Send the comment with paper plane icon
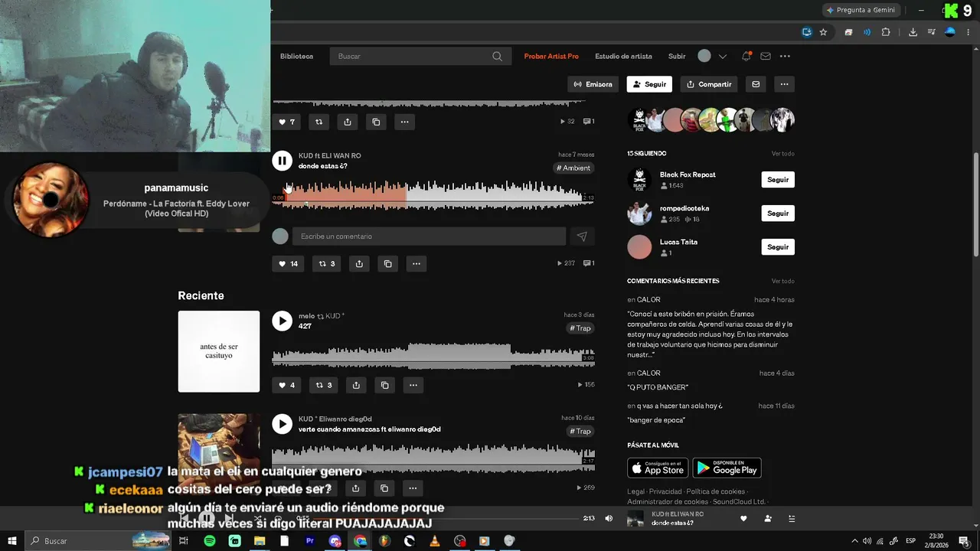 click(582, 236)
